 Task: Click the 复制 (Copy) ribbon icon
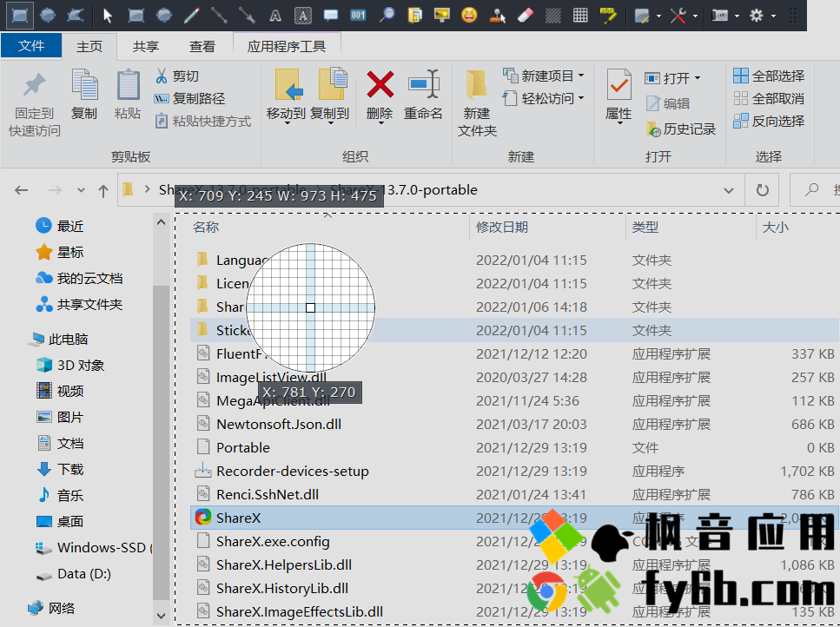point(84,95)
